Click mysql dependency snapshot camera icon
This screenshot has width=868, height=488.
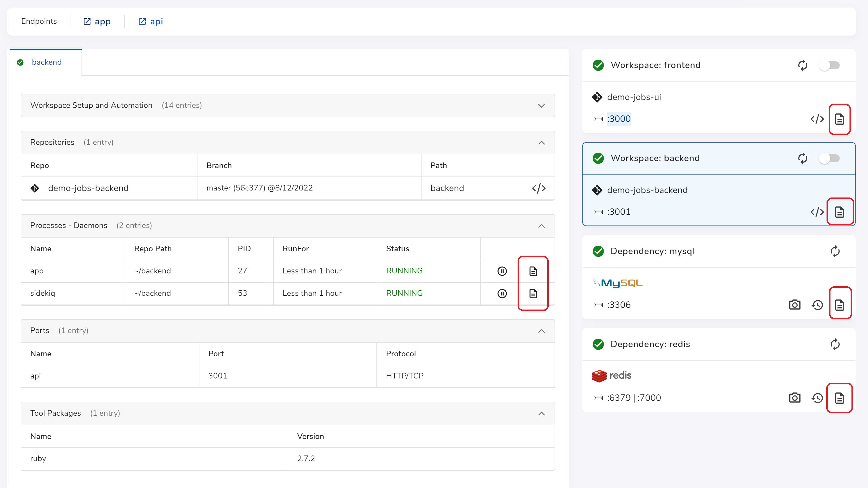coord(795,305)
